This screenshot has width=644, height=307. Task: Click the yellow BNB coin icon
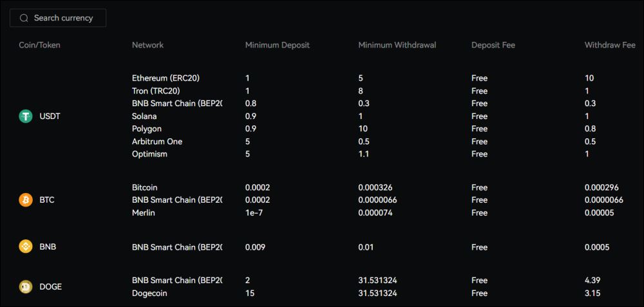[x=26, y=247]
